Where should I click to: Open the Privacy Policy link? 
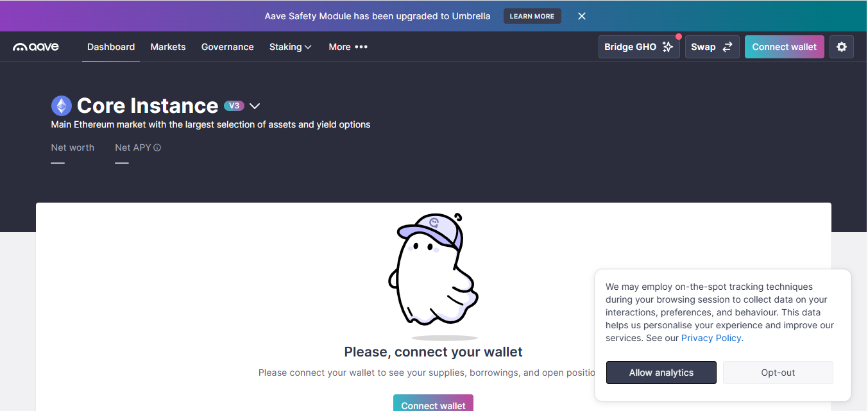(x=711, y=338)
